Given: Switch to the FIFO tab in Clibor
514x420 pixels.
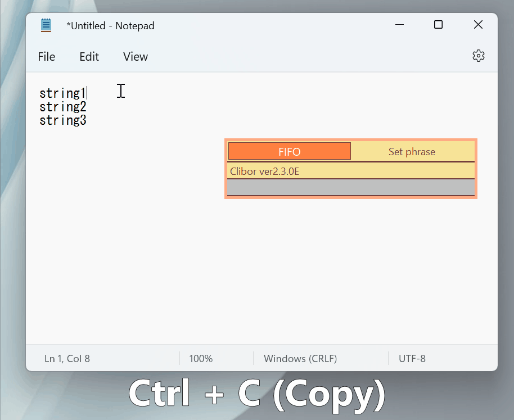Looking at the screenshot, I should 290,151.
